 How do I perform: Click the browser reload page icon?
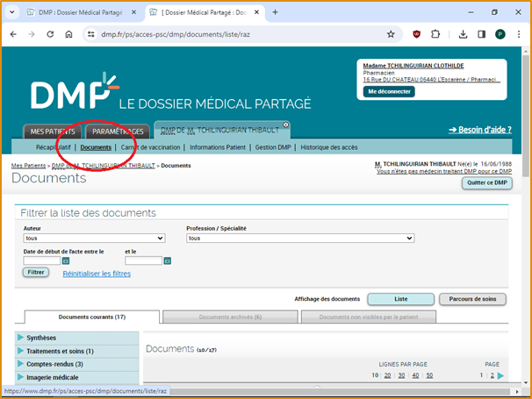point(50,34)
